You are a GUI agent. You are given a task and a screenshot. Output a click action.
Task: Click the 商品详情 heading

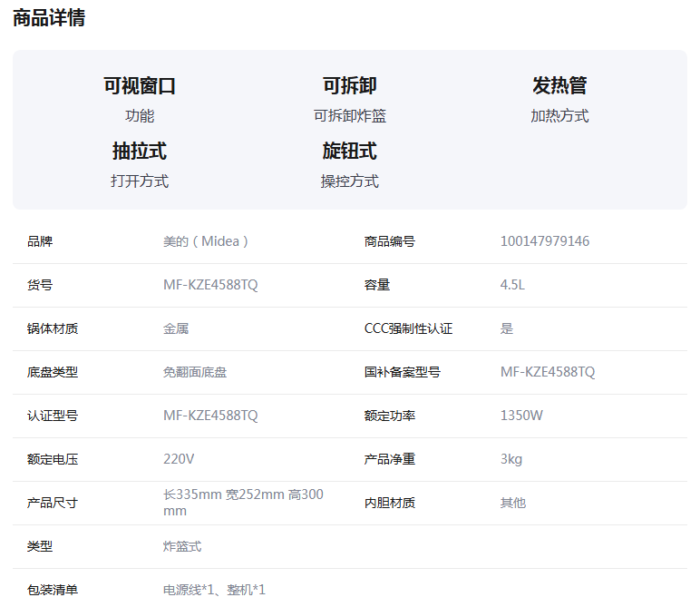[x=49, y=18]
